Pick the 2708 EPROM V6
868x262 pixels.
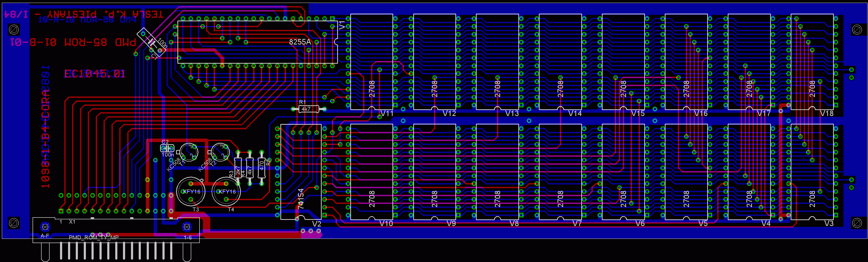(623, 172)
